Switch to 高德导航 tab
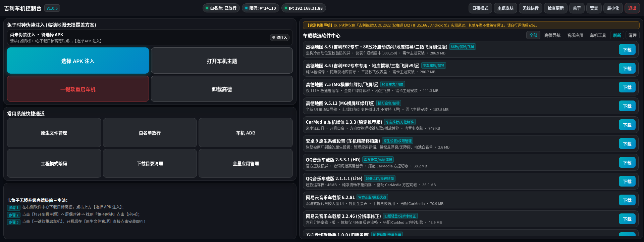 552,35
